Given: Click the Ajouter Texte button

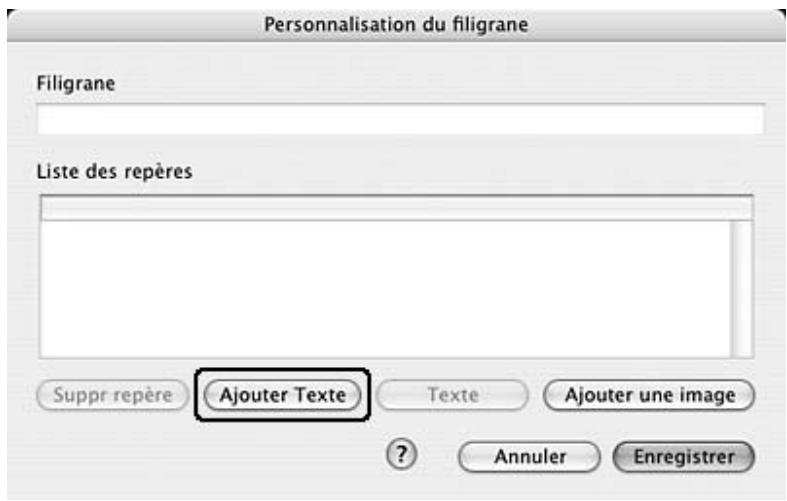Looking at the screenshot, I should click(283, 395).
